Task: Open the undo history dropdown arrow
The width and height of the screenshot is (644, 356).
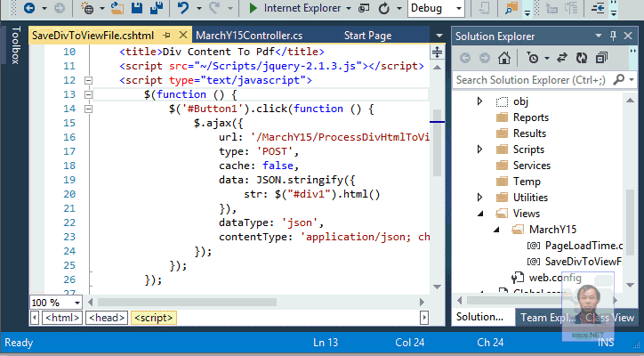Action: 198,8
